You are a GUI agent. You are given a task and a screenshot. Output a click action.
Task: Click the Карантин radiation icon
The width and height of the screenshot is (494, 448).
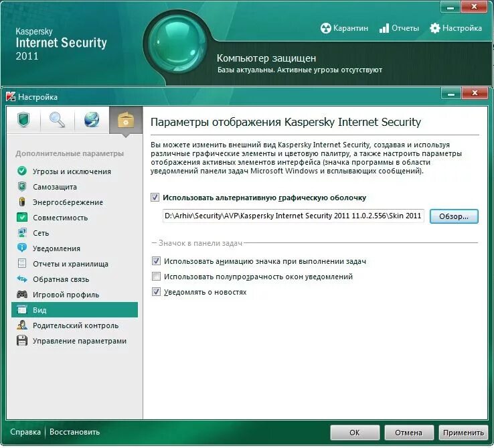326,28
